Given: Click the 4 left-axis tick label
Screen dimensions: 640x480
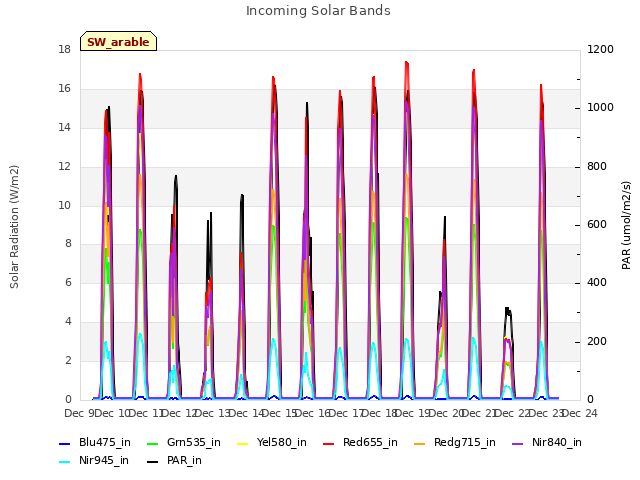Looking at the screenshot, I should click(68, 322).
